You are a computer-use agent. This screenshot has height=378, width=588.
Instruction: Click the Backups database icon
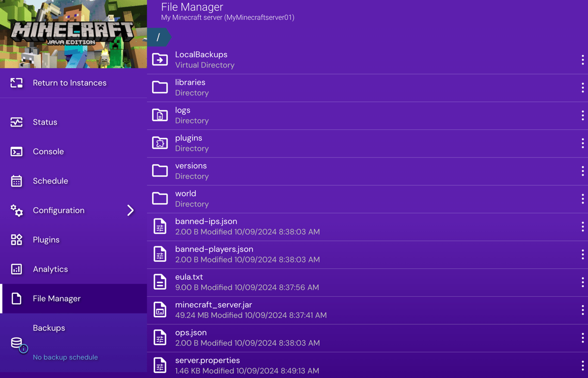tap(16, 342)
